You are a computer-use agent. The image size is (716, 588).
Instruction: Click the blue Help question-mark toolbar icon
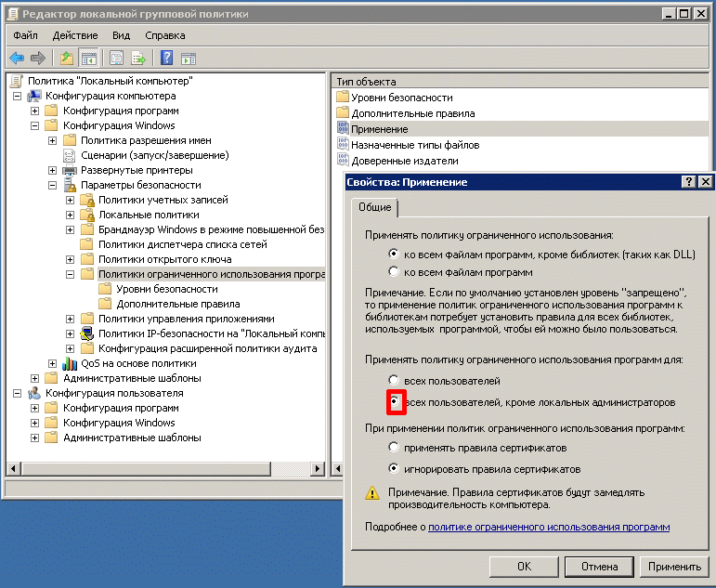[166, 58]
